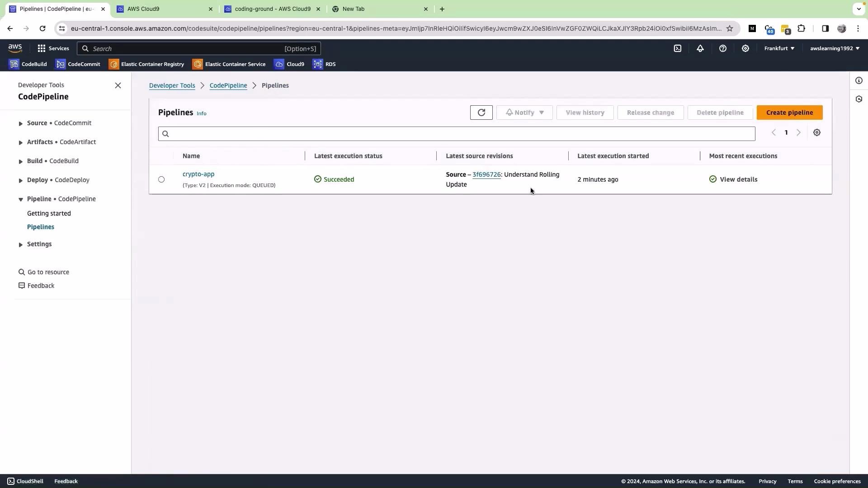This screenshot has width=868, height=488.
Task: Open the AWS help question-mark icon
Action: tap(722, 48)
